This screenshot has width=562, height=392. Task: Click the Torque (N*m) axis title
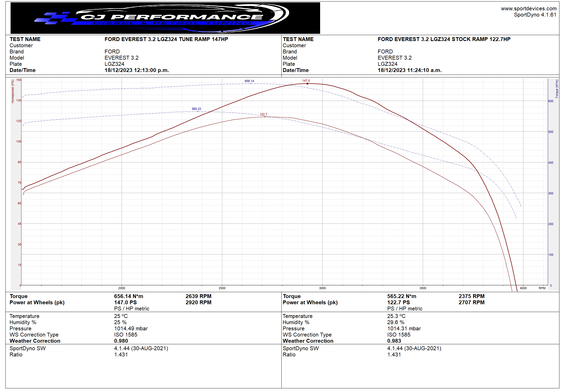(x=557, y=89)
